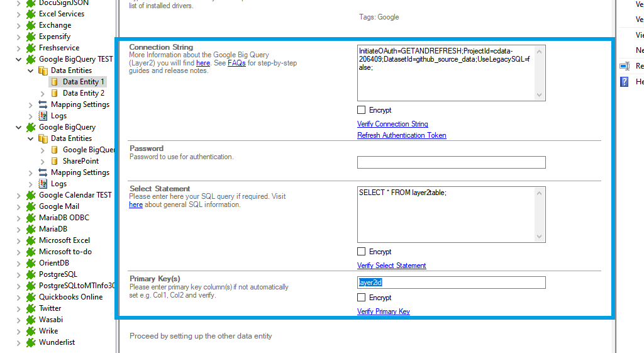Collapse Data Entities under Google BigQuery TEST
This screenshot has width=644, height=353.
click(x=30, y=70)
